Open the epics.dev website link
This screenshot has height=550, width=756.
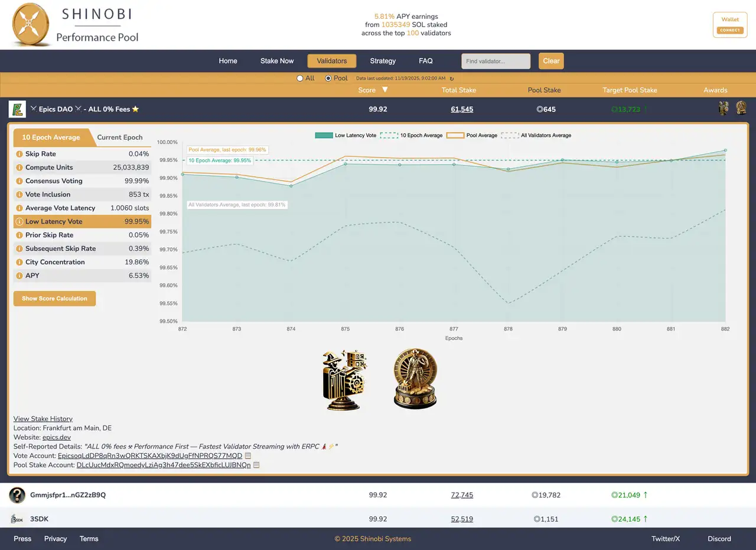56,437
